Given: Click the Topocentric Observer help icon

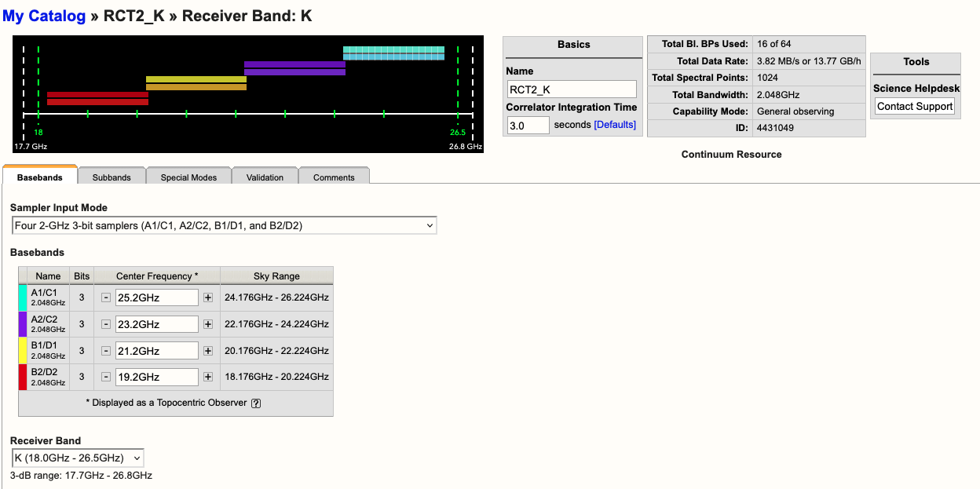Looking at the screenshot, I should [256, 403].
